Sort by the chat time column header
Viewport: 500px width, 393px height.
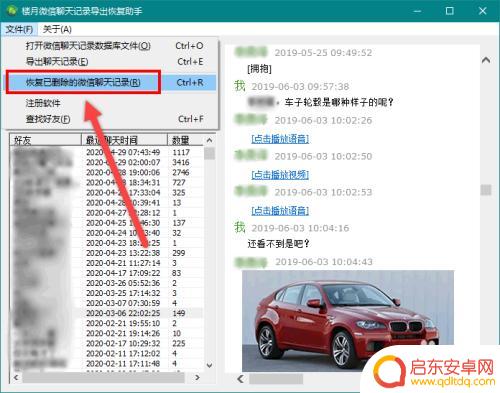pyautogui.click(x=124, y=140)
